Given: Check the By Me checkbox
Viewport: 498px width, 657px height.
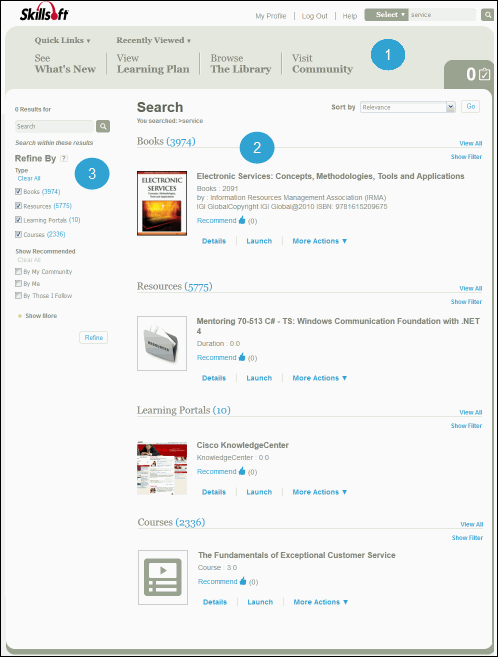Looking at the screenshot, I should pyautogui.click(x=18, y=284).
